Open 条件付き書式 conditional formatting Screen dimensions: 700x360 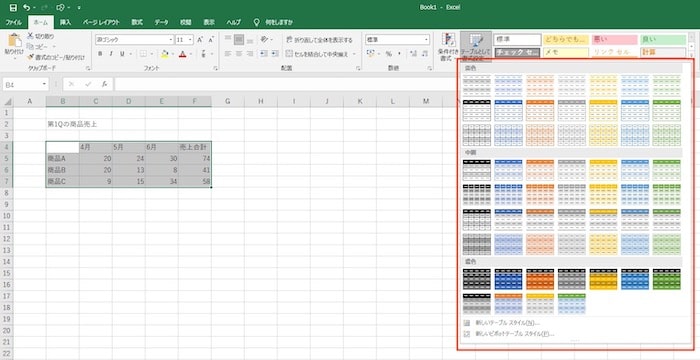[x=448, y=47]
